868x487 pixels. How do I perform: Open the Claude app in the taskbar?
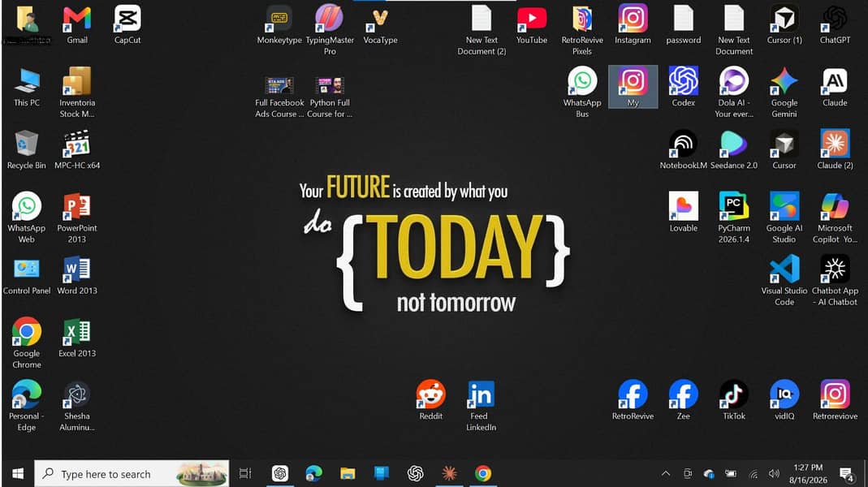click(449, 474)
